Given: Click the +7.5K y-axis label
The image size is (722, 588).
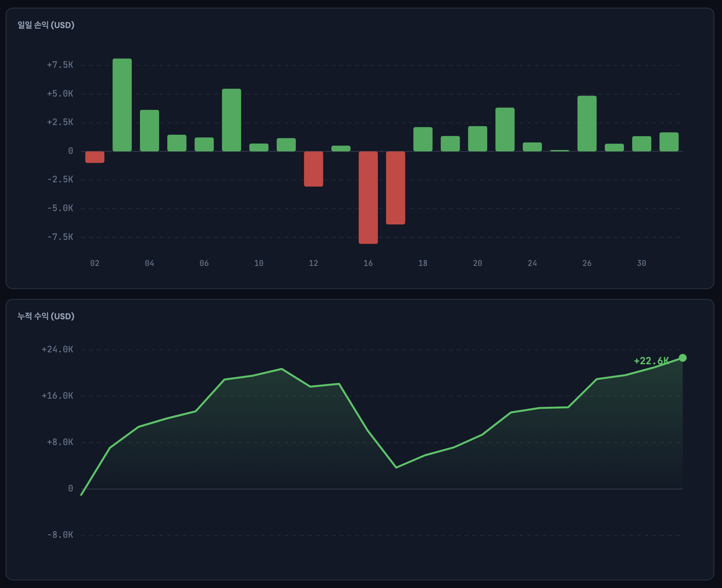Looking at the screenshot, I should tap(60, 65).
